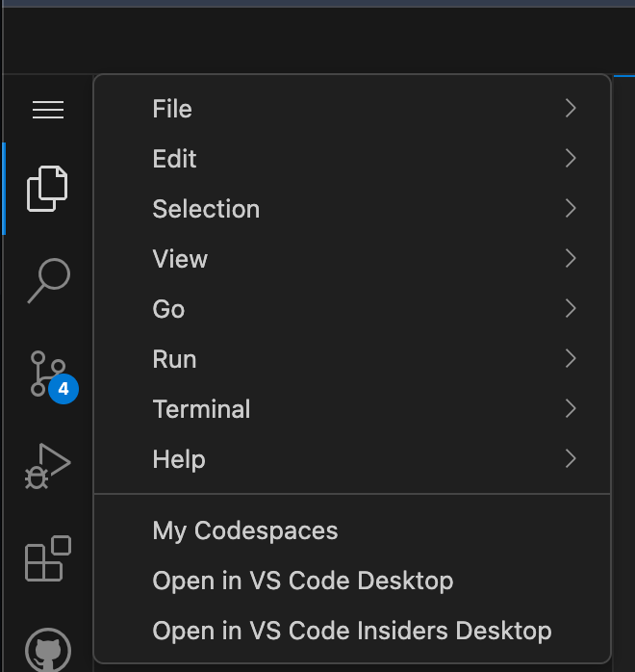Open the Explorer files view

tap(47, 188)
